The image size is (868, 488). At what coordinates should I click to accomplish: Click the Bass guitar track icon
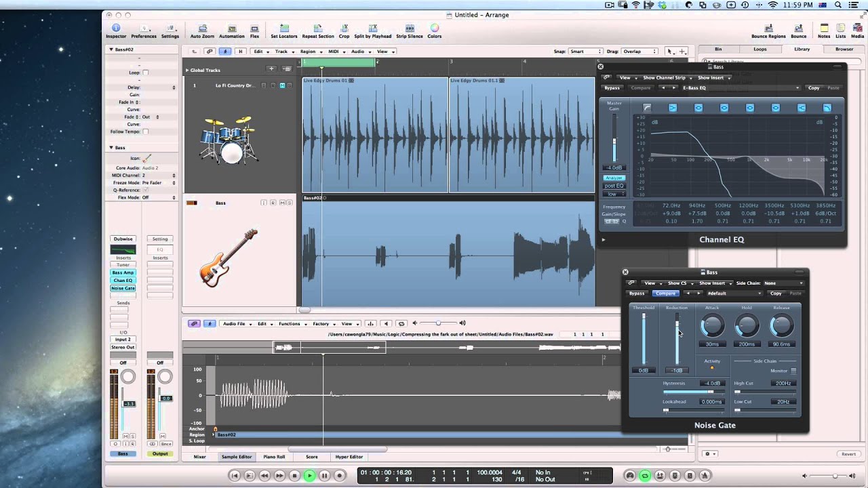pyautogui.click(x=228, y=257)
